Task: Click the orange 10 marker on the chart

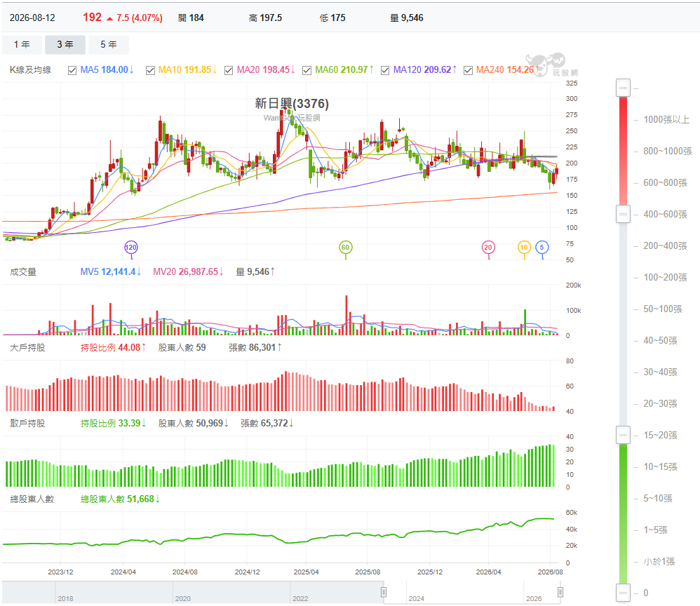Action: point(524,248)
